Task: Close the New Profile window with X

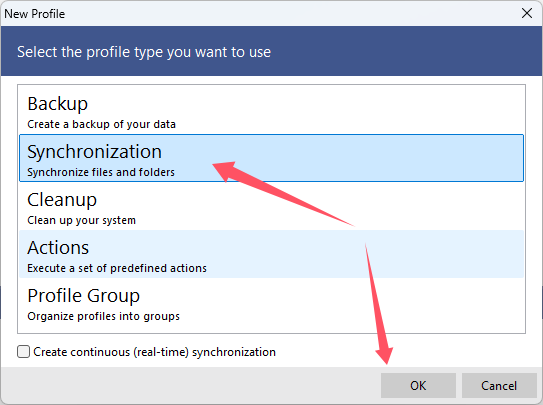Action: (x=527, y=14)
